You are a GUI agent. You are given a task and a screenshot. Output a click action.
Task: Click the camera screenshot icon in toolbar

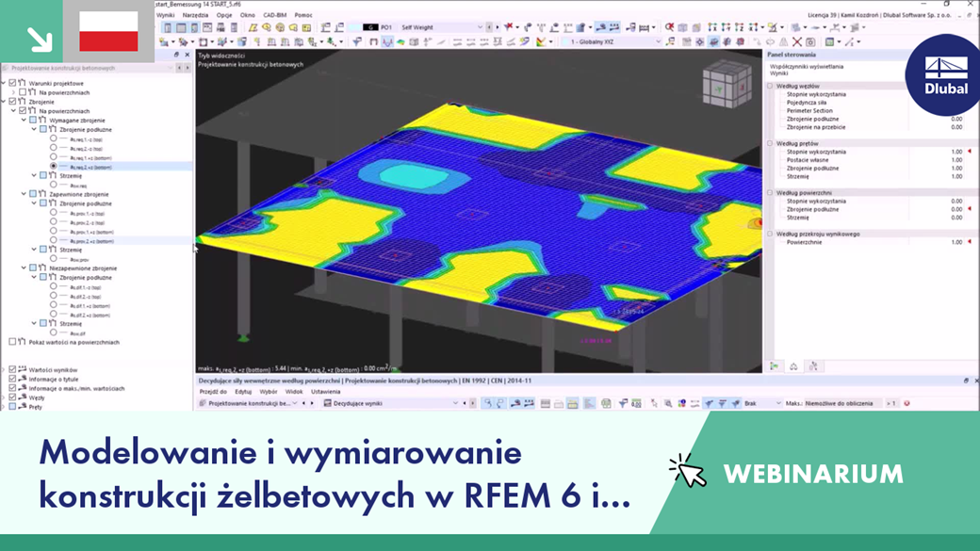[810, 41]
